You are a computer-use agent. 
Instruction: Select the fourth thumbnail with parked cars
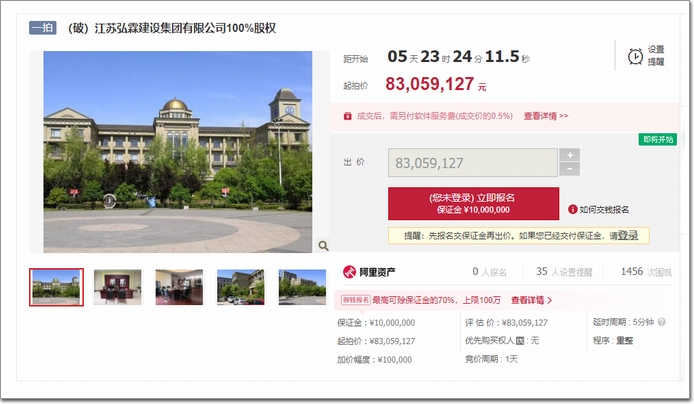click(x=240, y=287)
